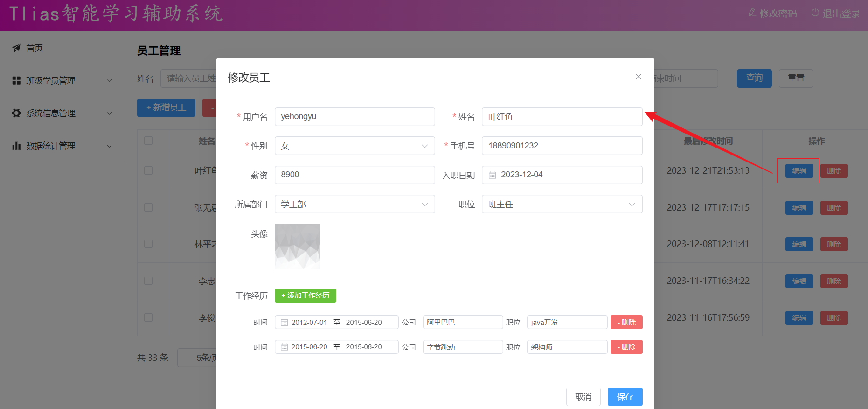Click the 用户名 field containing yehongyu
The image size is (868, 409).
click(354, 117)
